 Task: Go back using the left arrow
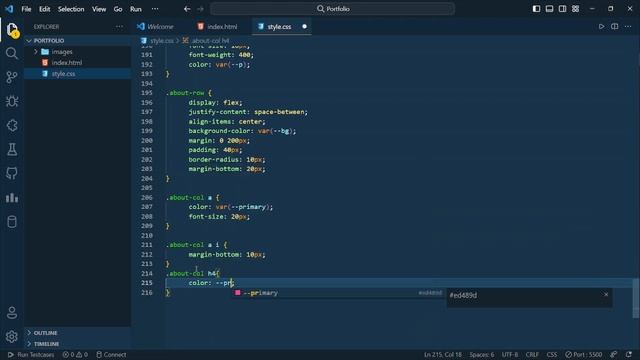pyautogui.click(x=187, y=9)
